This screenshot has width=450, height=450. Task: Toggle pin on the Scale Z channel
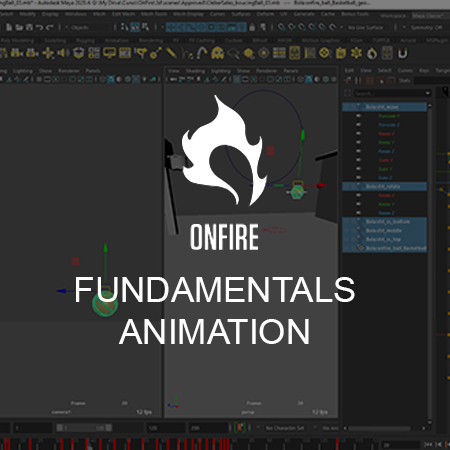(358, 177)
